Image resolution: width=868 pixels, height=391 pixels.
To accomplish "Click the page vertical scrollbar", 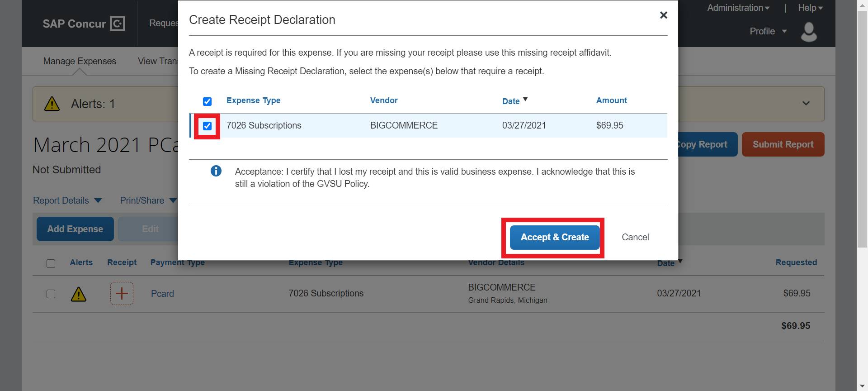I will (x=862, y=136).
